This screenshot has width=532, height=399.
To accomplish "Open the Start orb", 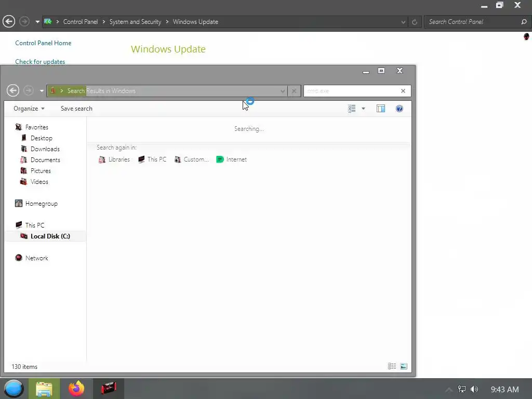I will click(14, 389).
